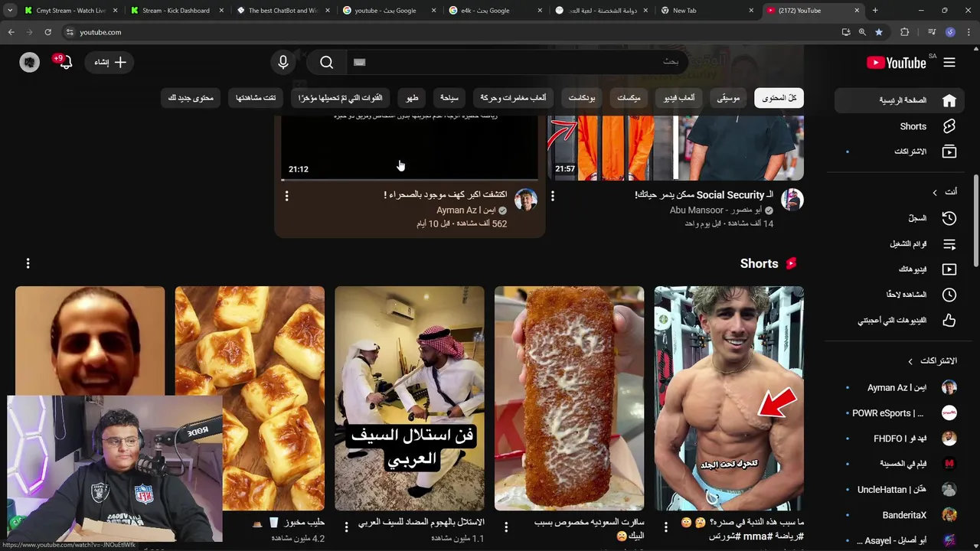Expand the Subscriptions list header chevron
The height and width of the screenshot is (551, 980).
coord(910,361)
